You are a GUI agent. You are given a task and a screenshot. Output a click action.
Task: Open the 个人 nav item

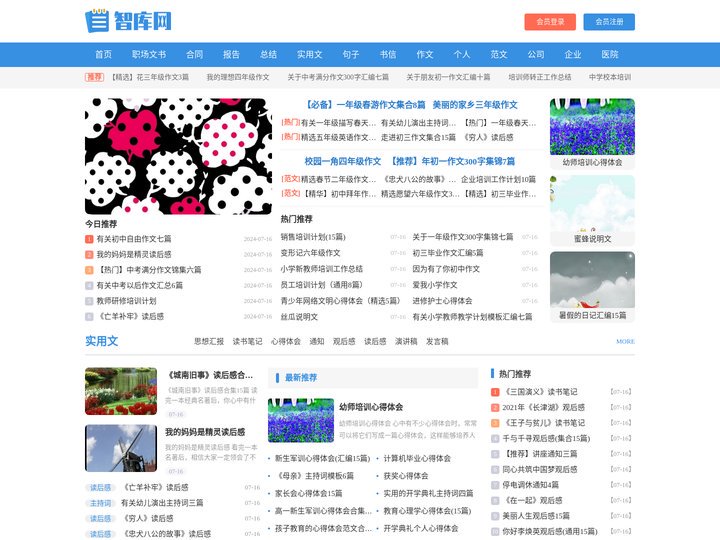pyautogui.click(x=462, y=55)
